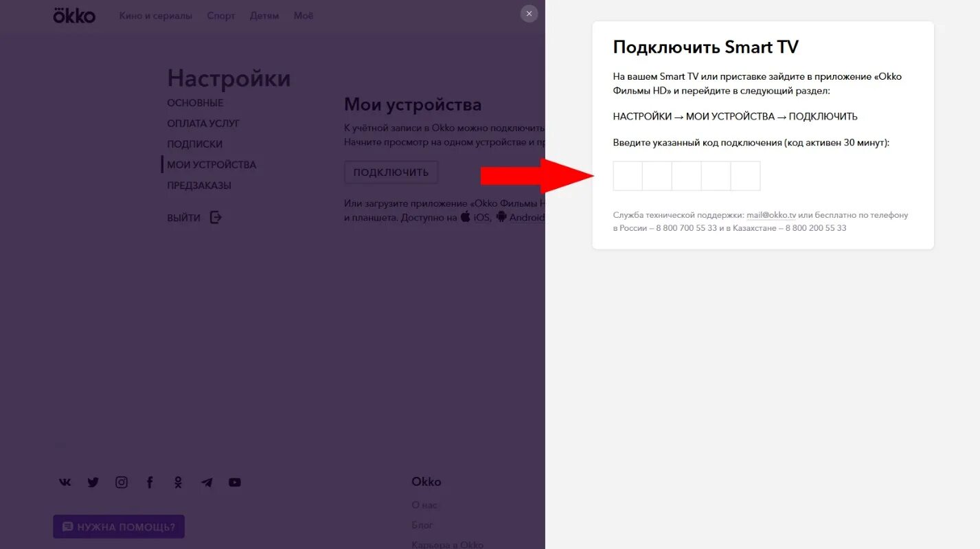Open the Android app link
The width and height of the screenshot is (980, 549).
(527, 218)
